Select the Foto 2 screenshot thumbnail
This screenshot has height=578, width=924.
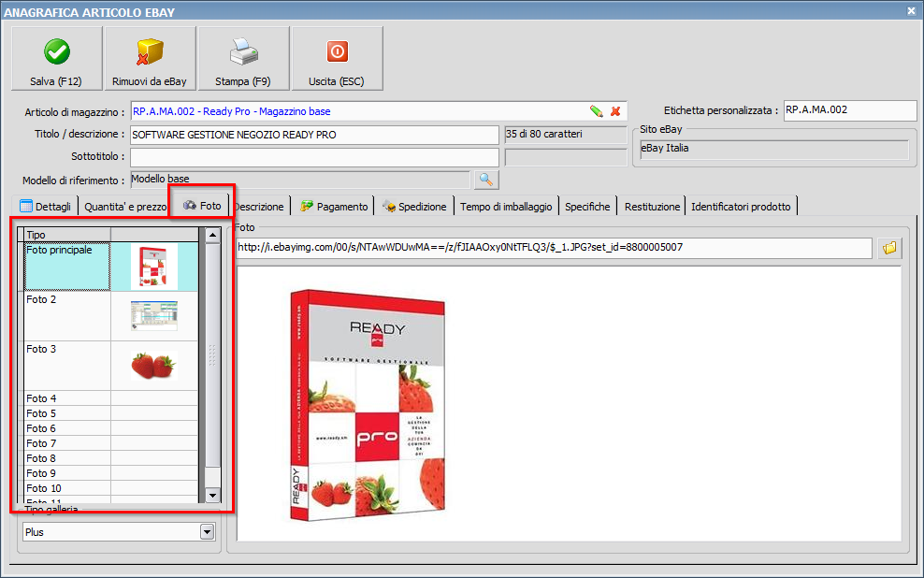[154, 316]
